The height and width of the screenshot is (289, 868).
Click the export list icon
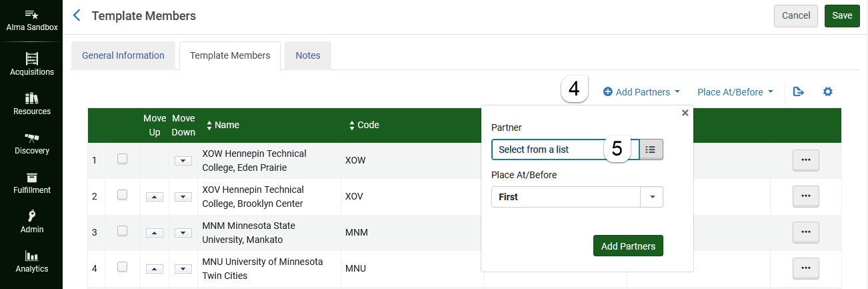[x=798, y=92]
